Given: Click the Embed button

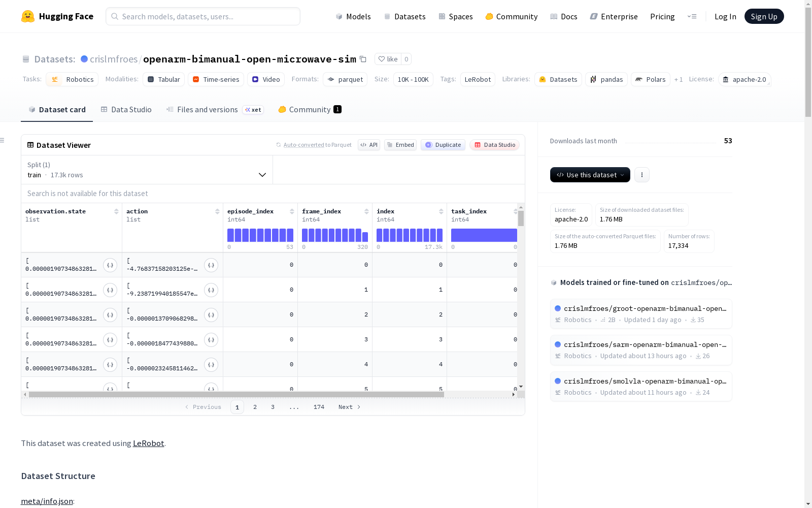Looking at the screenshot, I should coord(400,145).
